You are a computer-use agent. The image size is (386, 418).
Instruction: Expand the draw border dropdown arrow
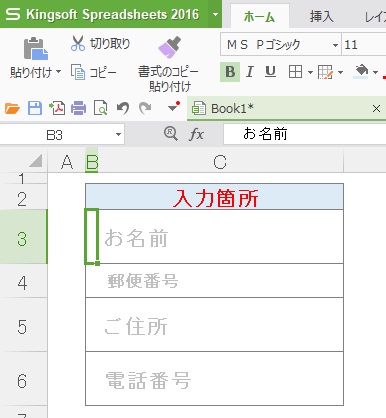(x=340, y=72)
